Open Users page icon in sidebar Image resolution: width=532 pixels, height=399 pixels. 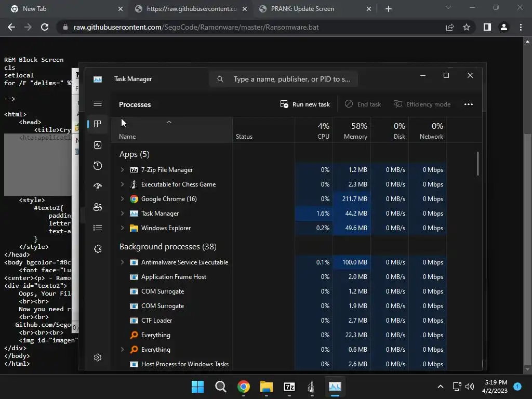pos(98,207)
